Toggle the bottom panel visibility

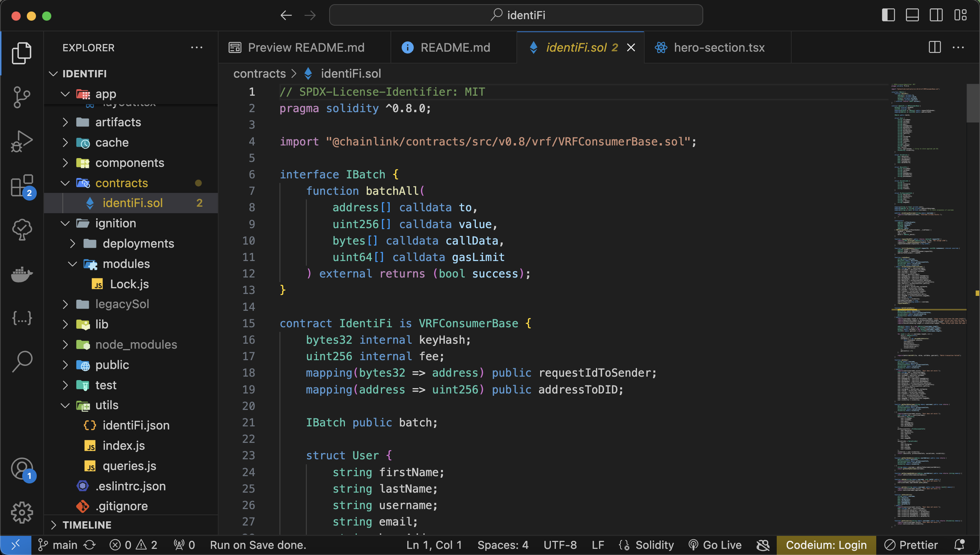pyautogui.click(x=912, y=15)
